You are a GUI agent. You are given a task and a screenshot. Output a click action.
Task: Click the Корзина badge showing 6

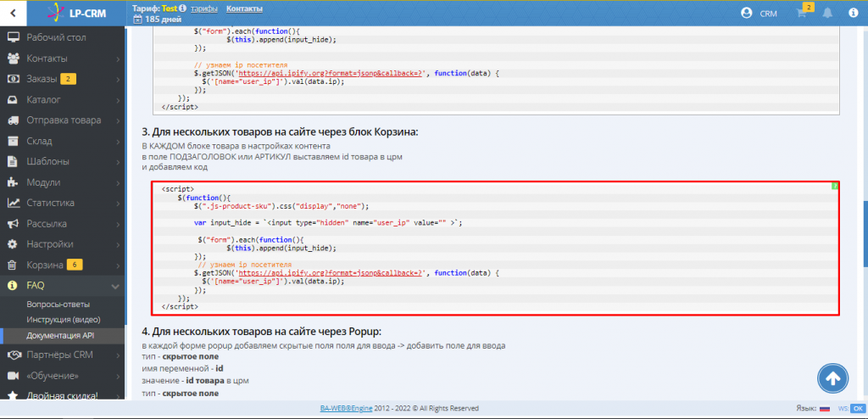pos(75,265)
